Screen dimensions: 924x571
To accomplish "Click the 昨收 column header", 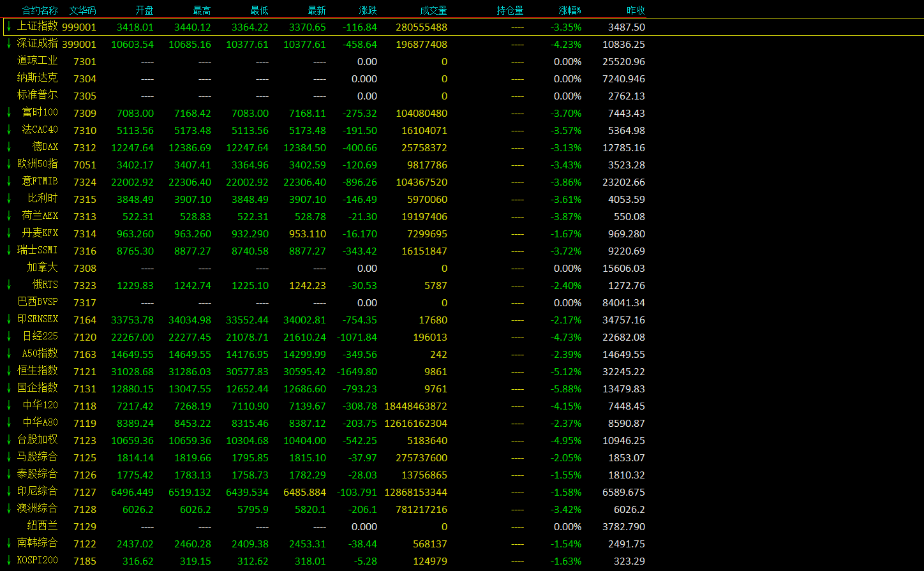I will 636,10.
